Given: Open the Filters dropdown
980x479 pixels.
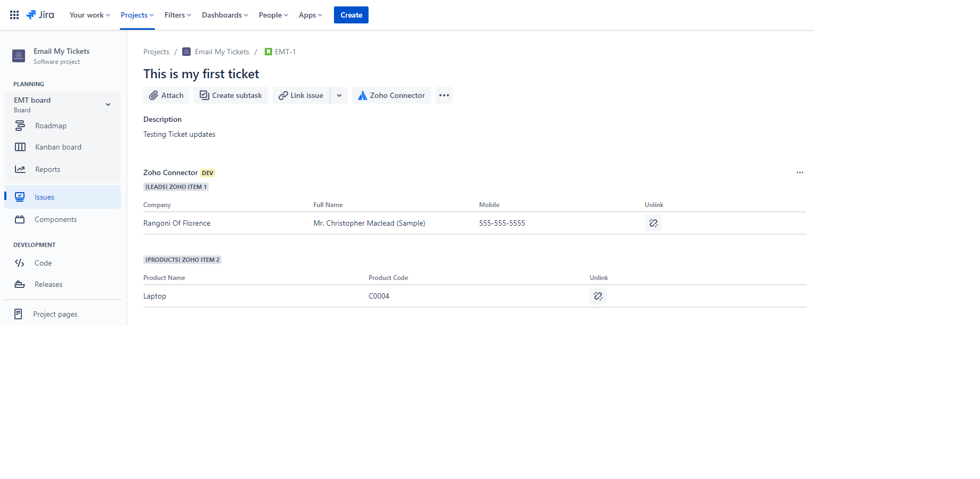Looking at the screenshot, I should click(178, 15).
